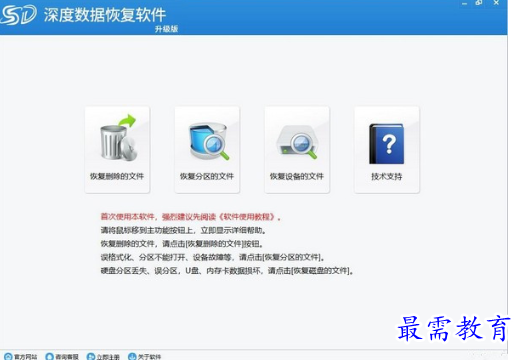Close the 深度数据恢复软件 window

point(496,3)
